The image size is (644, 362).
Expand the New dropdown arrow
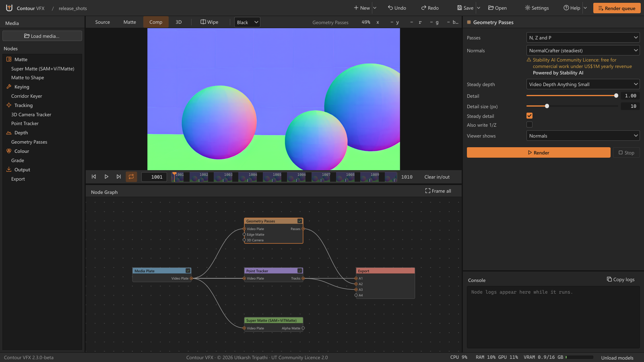click(x=375, y=8)
